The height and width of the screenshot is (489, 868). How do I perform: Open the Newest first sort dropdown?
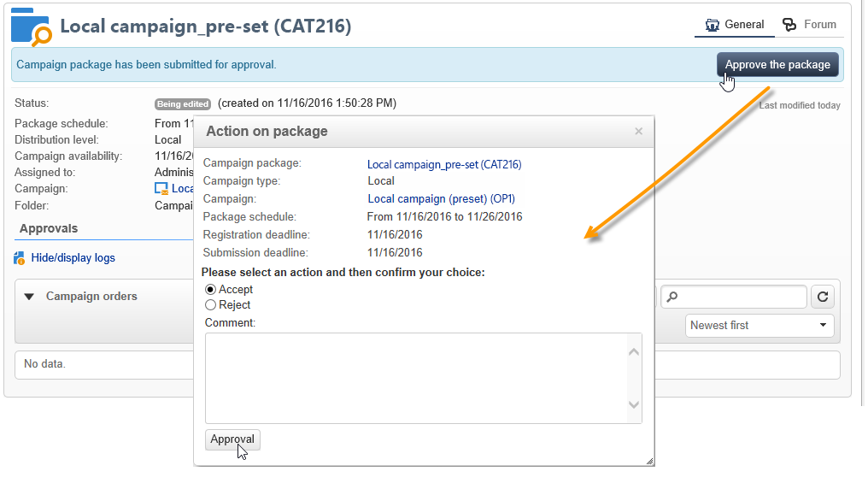(x=759, y=325)
